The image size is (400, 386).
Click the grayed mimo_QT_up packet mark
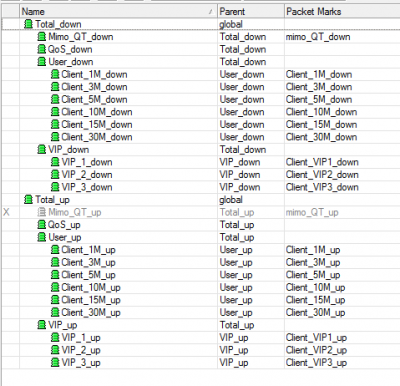coord(312,212)
